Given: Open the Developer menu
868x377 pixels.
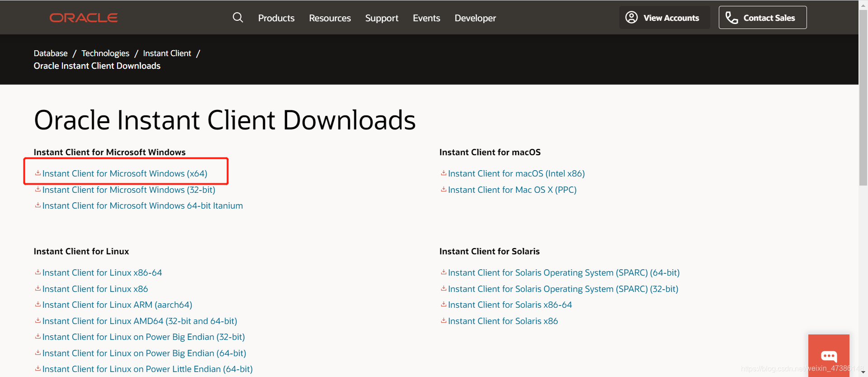Looking at the screenshot, I should pyautogui.click(x=475, y=18).
